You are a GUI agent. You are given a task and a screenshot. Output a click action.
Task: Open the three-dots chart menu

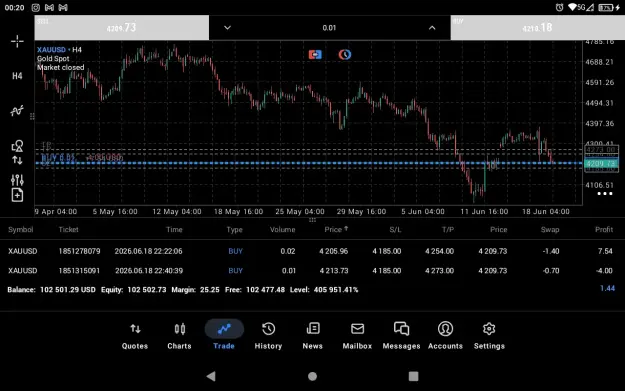[605, 194]
